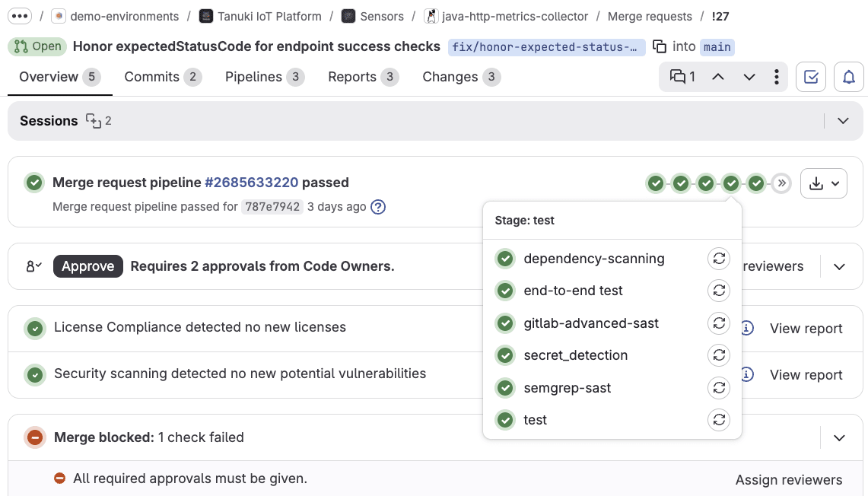Click the !27 breadcrumb item

[x=720, y=16]
